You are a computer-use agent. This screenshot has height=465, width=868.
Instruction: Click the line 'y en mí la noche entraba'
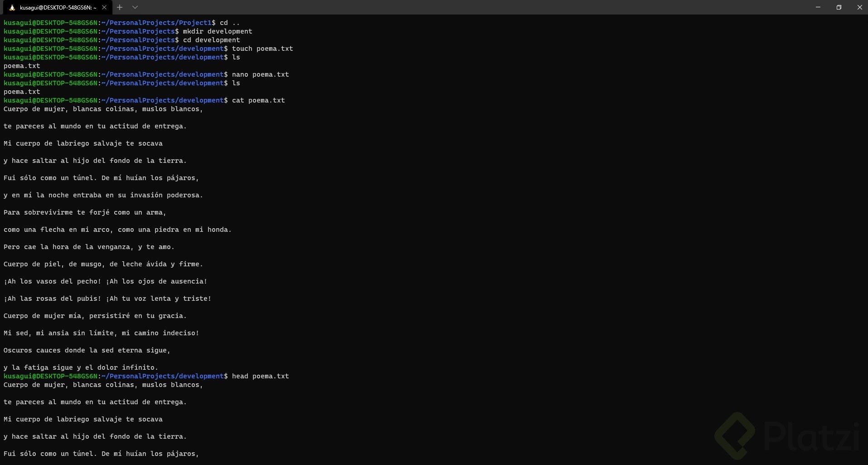click(103, 195)
